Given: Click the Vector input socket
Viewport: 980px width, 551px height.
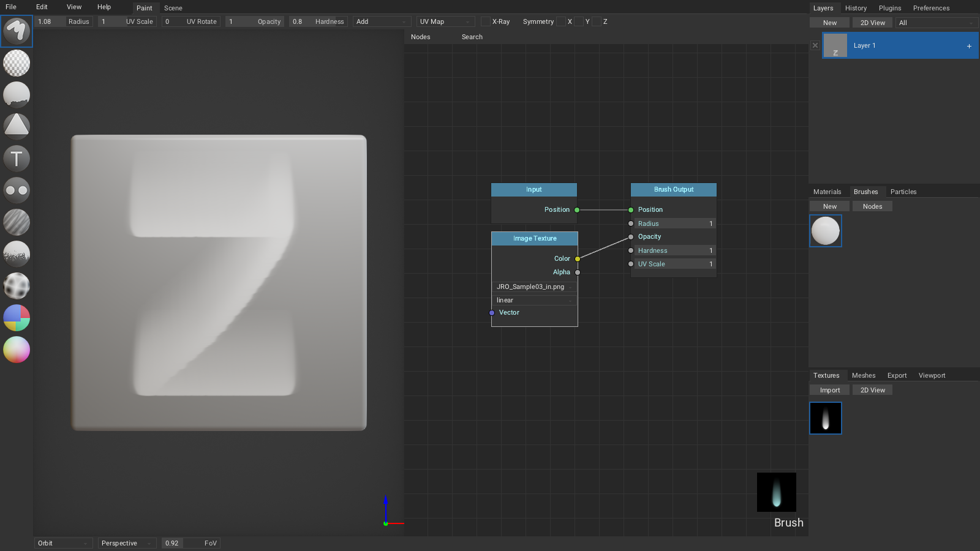Looking at the screenshot, I should 492,313.
